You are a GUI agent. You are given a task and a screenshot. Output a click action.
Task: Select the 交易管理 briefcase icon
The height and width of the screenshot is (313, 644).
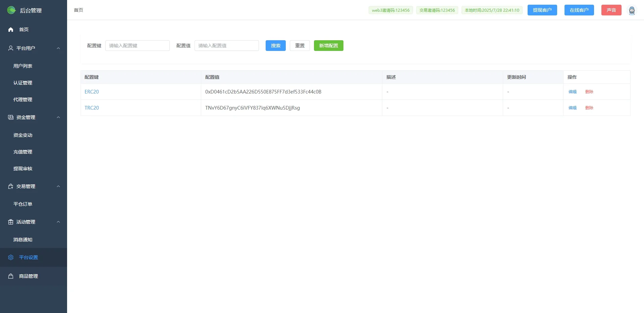pyautogui.click(x=10, y=186)
